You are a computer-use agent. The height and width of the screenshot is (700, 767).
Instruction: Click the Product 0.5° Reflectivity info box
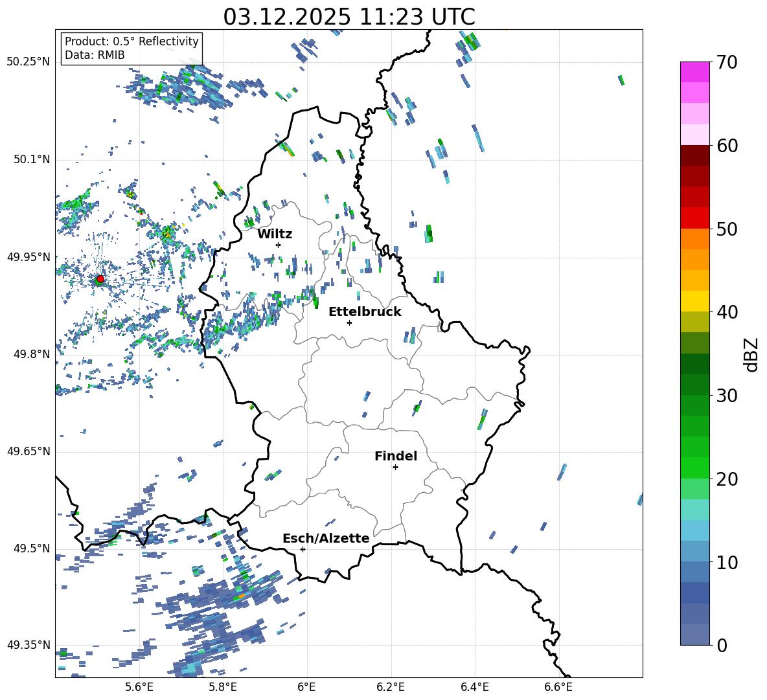tap(132, 49)
